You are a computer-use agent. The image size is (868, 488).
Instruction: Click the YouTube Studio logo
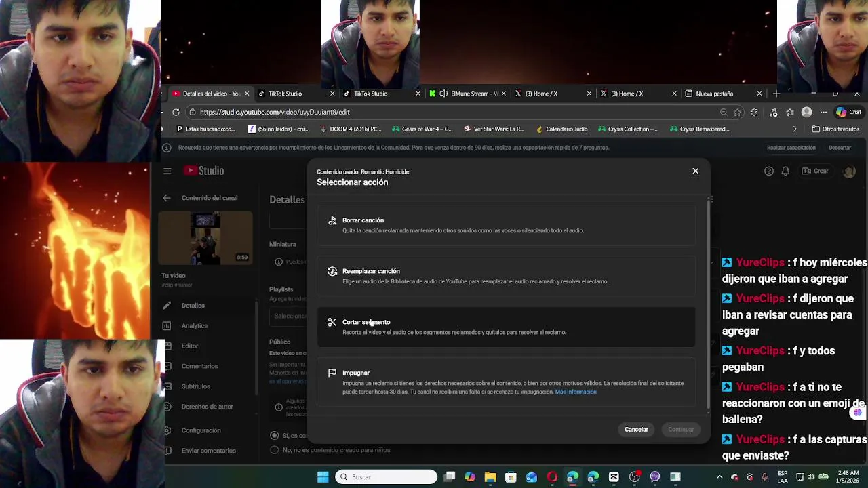tap(203, 171)
